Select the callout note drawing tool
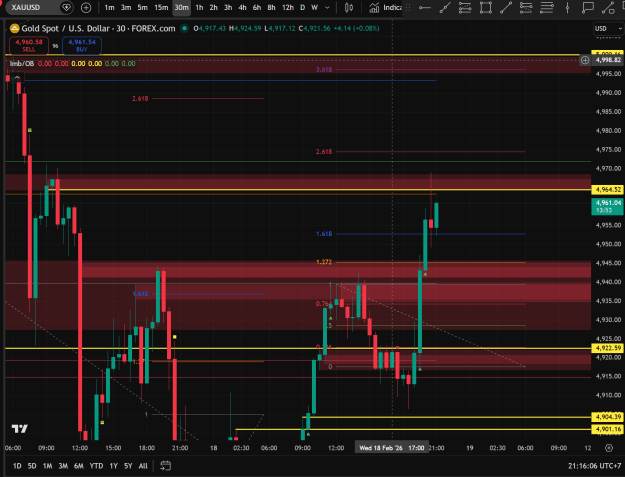625x477 pixels. [x=588, y=8]
